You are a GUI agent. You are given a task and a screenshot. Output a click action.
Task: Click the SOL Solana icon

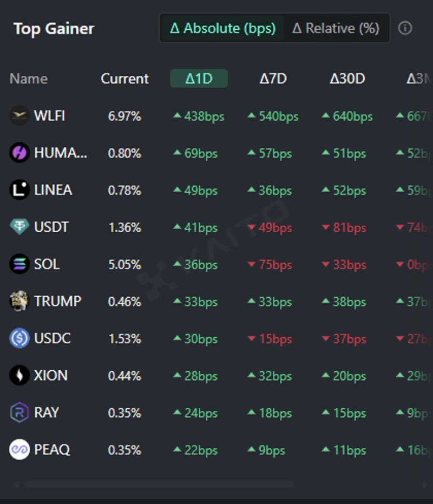click(19, 264)
